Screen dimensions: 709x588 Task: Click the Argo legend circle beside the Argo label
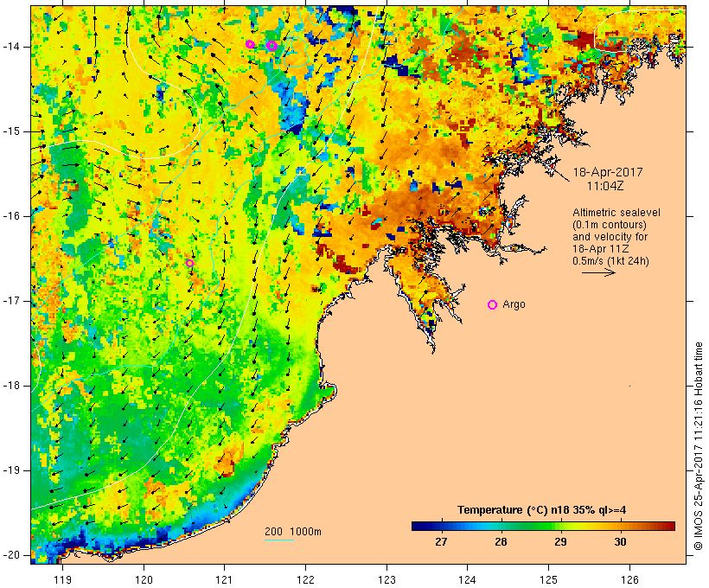pos(493,305)
